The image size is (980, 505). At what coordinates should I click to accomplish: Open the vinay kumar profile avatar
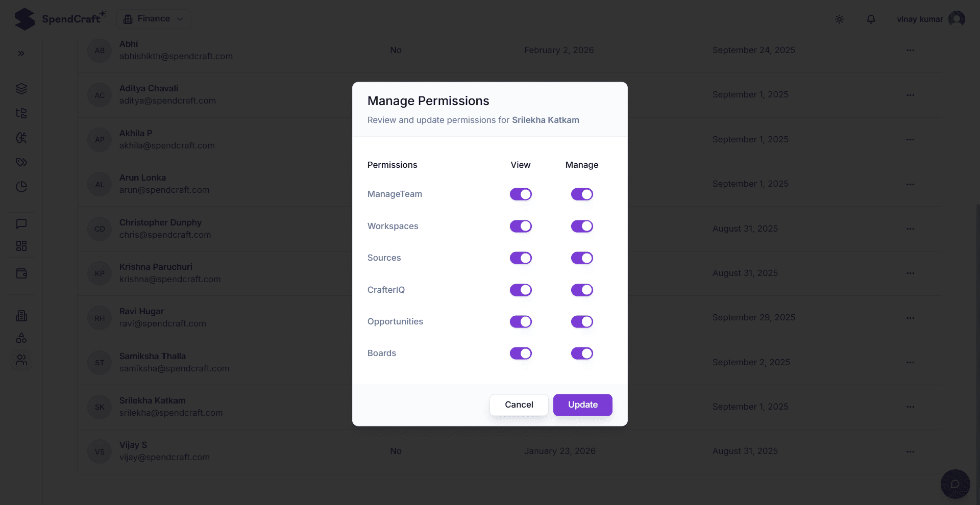point(958,19)
